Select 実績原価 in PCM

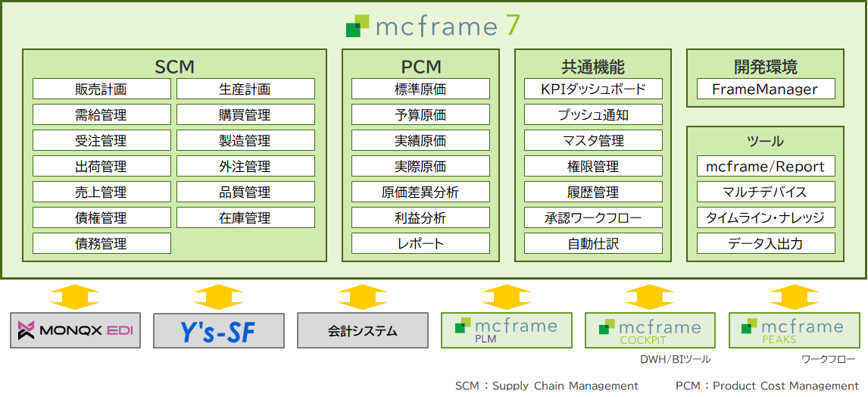[x=420, y=140]
